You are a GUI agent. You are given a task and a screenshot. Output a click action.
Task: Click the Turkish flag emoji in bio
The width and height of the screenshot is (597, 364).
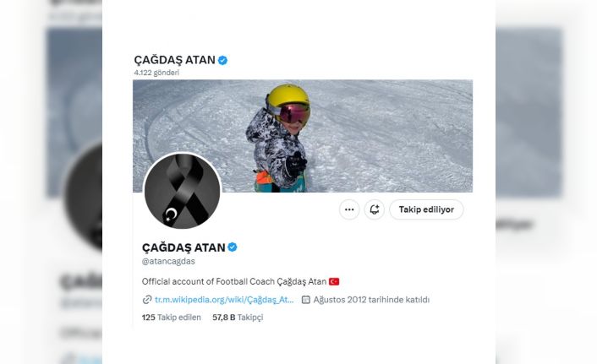pos(334,281)
